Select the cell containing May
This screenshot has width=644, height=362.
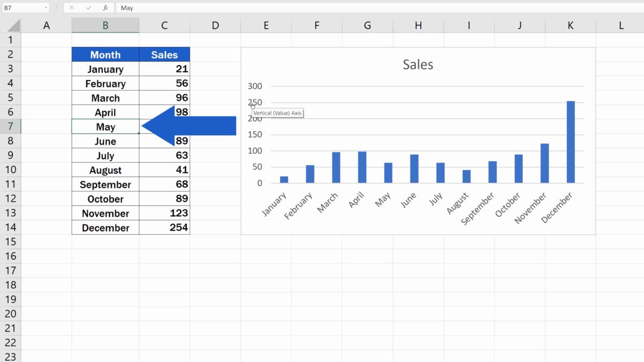pyautogui.click(x=105, y=127)
